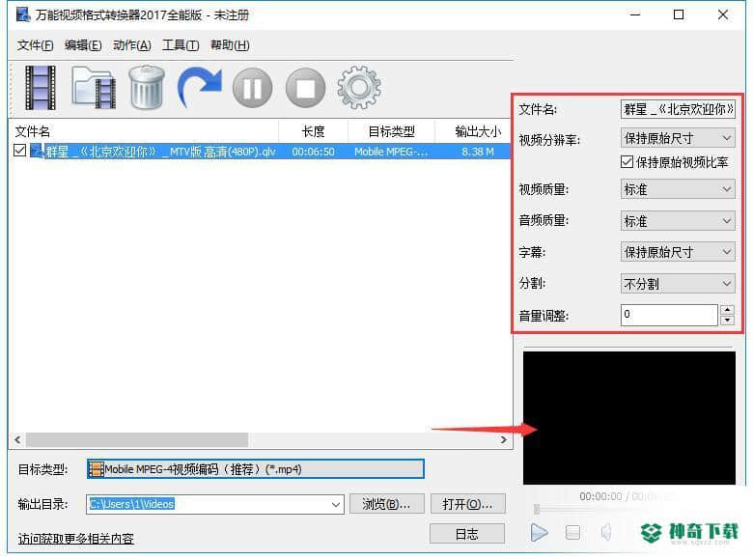This screenshot has width=753, height=560.
Task: Select the 北京欢迎你 video row name
Action: [160, 152]
